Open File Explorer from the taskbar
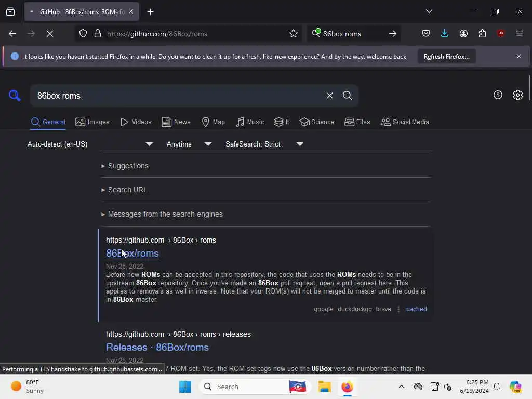This screenshot has height=399, width=532. pyautogui.click(x=324, y=387)
